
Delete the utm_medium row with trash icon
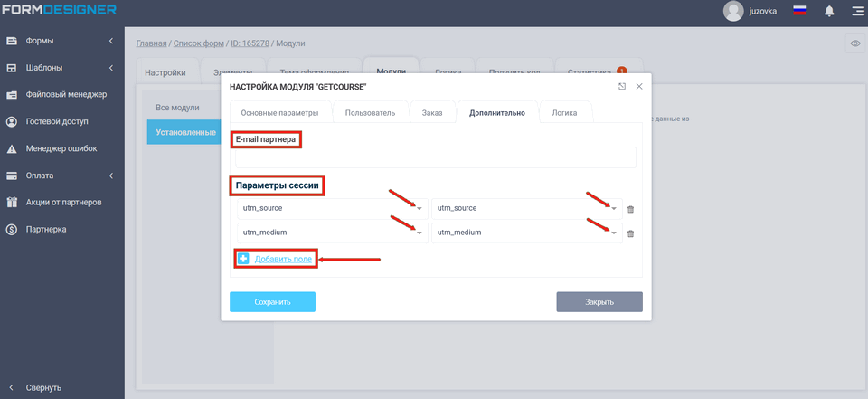click(x=630, y=233)
